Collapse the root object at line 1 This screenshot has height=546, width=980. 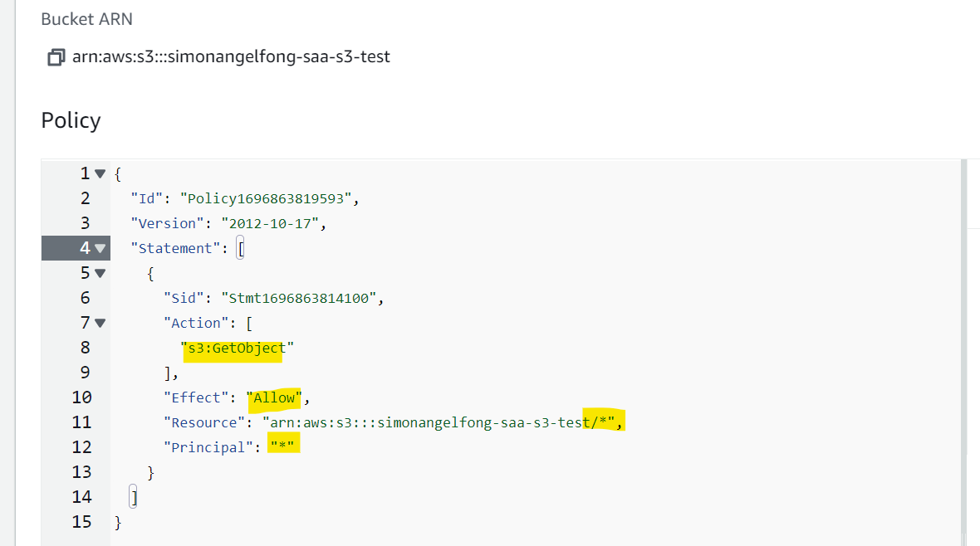[x=100, y=173]
